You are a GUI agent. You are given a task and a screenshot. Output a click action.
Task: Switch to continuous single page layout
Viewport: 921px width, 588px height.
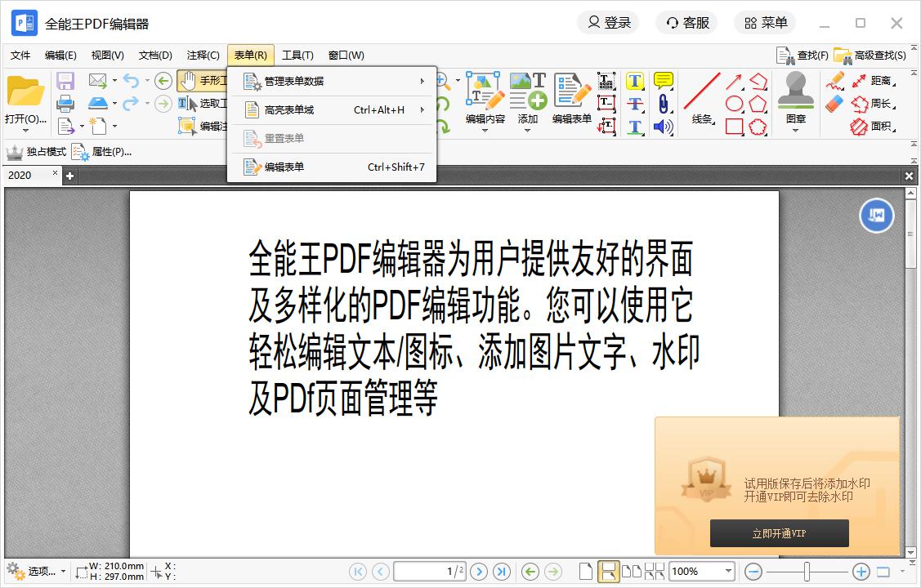click(608, 572)
